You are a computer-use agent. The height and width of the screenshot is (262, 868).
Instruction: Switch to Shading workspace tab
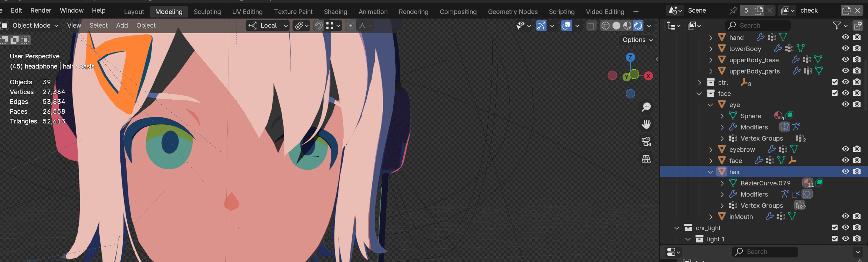pos(336,12)
